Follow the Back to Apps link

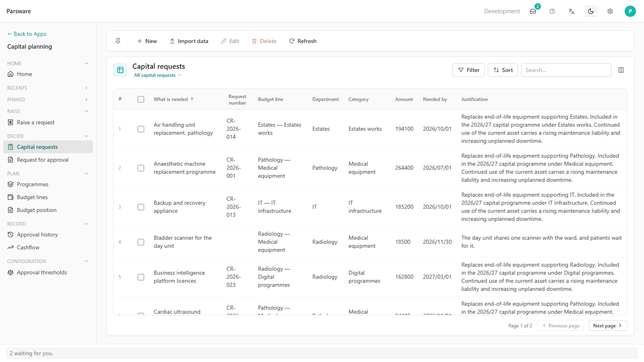coord(27,34)
